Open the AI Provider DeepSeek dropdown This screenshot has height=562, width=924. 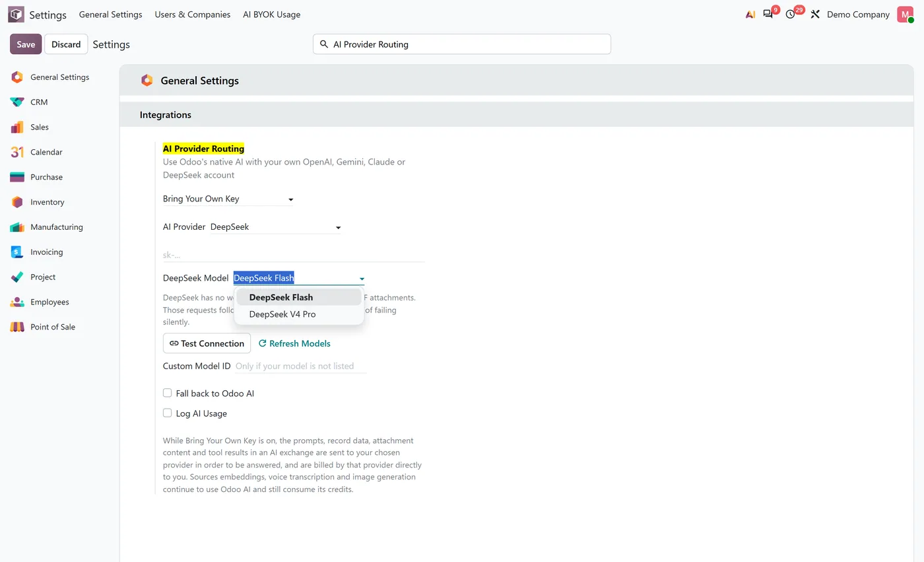click(276, 227)
